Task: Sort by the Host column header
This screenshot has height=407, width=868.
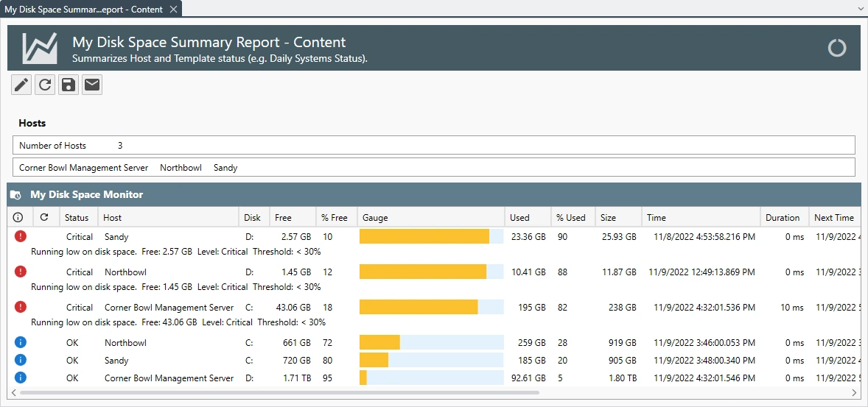Action: [x=113, y=218]
